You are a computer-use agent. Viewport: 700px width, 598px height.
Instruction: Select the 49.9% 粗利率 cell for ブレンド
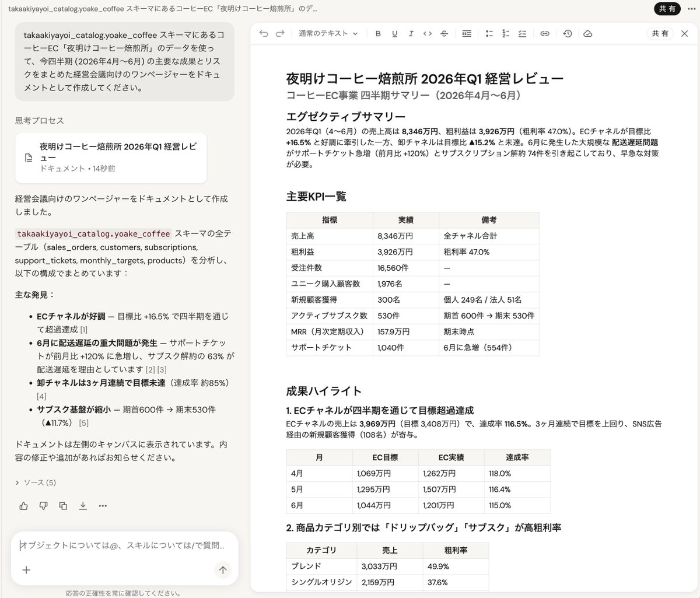[456, 566]
